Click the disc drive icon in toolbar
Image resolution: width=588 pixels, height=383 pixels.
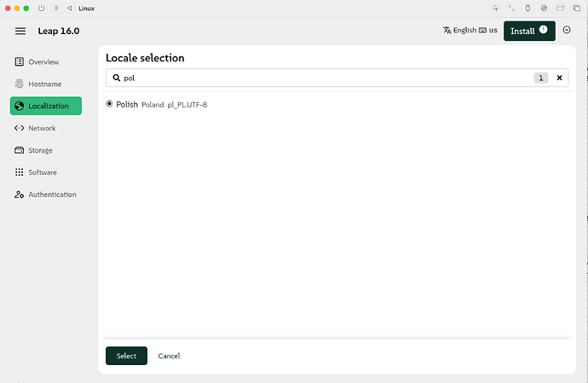(544, 8)
